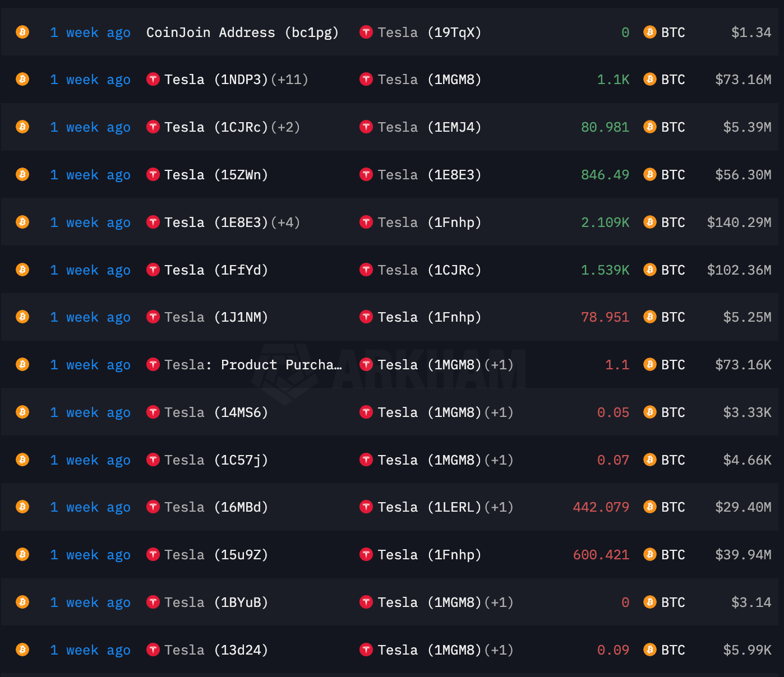Click Tesla logo beside Tesla (14MS6)
784x677 pixels.
click(153, 412)
